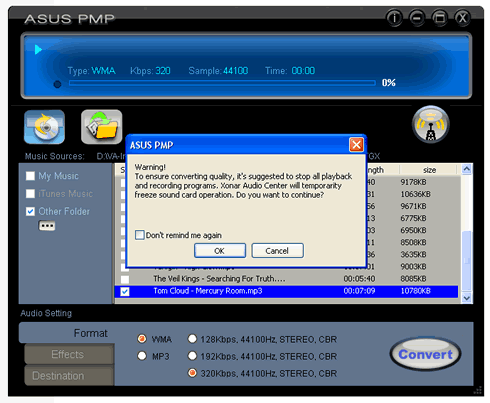The width and height of the screenshot is (490, 403).
Task: Click the size column header
Action: (x=429, y=170)
